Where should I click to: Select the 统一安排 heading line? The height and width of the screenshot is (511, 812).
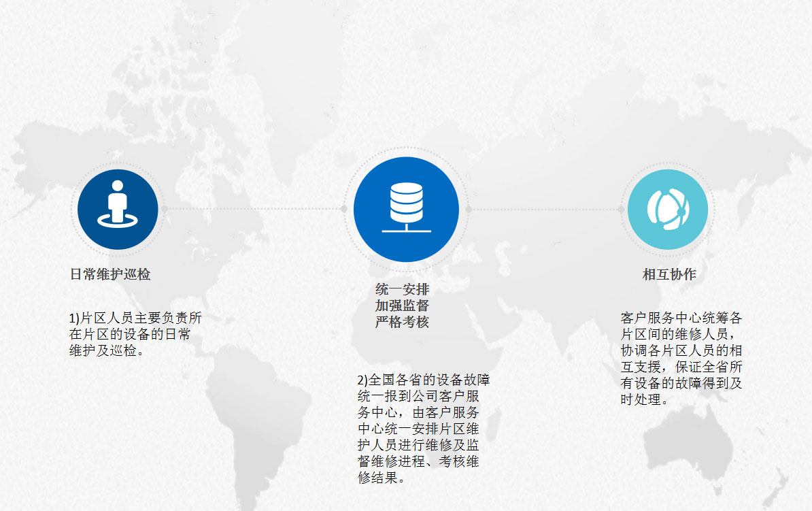coord(402,289)
